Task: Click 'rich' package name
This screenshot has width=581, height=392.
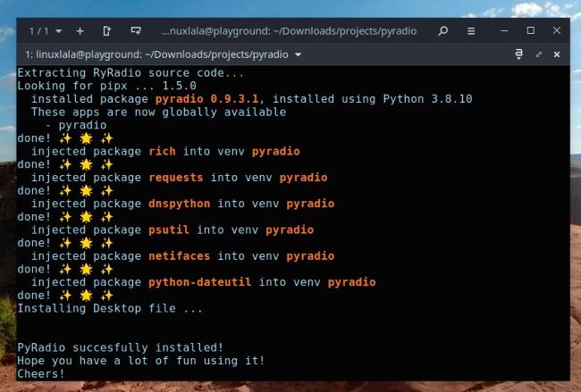Action: pyautogui.click(x=162, y=152)
